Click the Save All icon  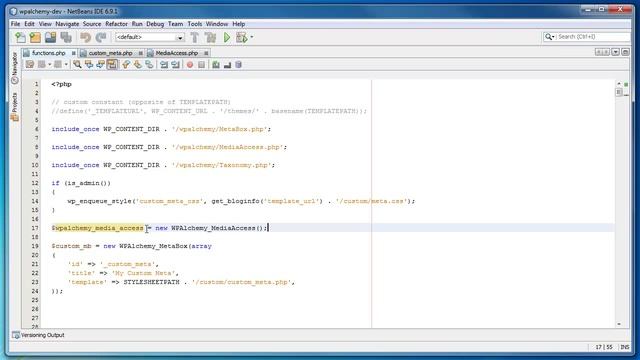click(66, 38)
